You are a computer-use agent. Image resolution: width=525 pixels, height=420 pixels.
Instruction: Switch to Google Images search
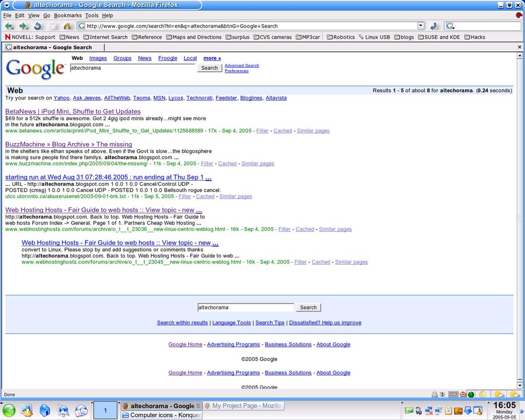click(98, 58)
